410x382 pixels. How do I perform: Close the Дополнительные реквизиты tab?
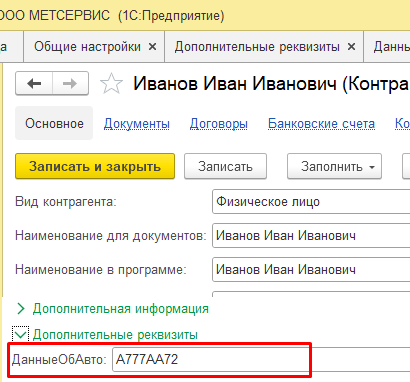(x=351, y=47)
